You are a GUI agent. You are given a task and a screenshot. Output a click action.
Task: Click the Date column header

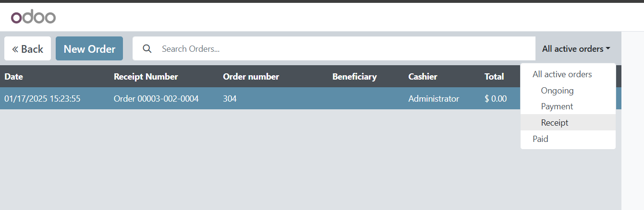pos(13,77)
